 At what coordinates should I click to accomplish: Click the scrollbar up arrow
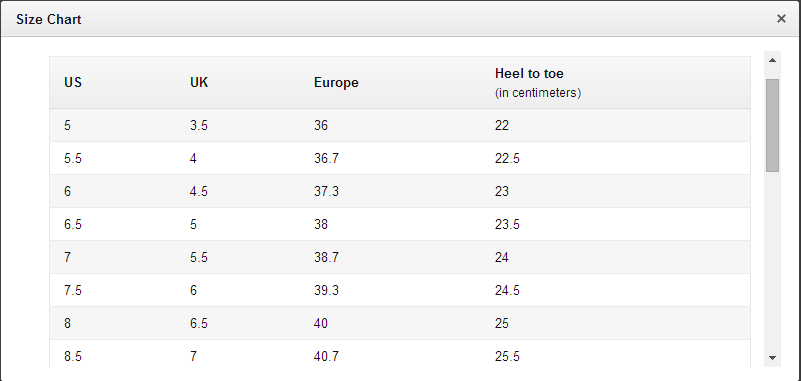pyautogui.click(x=772, y=60)
